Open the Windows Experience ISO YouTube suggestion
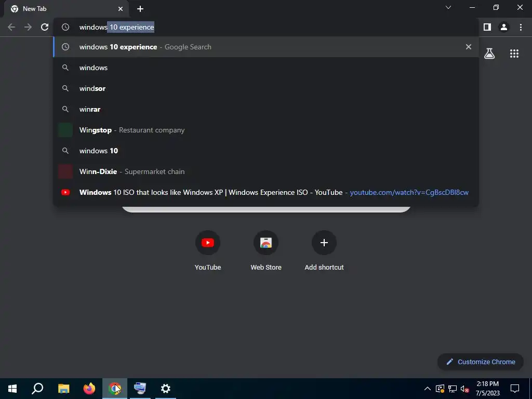This screenshot has height=399, width=532. click(266, 192)
